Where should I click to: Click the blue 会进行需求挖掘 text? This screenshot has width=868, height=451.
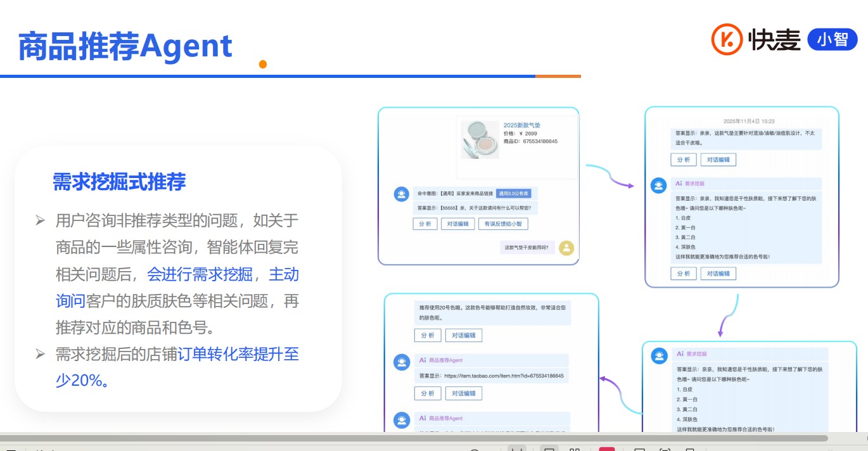pos(200,274)
